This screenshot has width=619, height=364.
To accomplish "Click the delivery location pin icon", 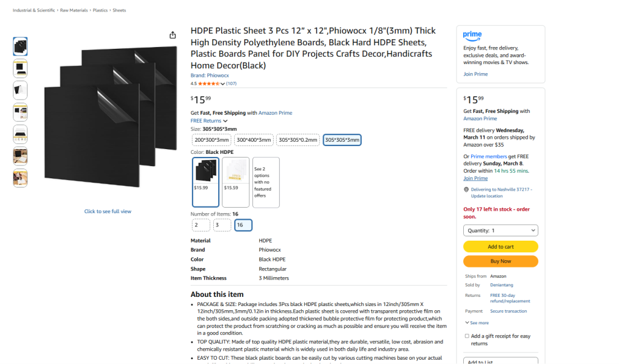I will [466, 190].
